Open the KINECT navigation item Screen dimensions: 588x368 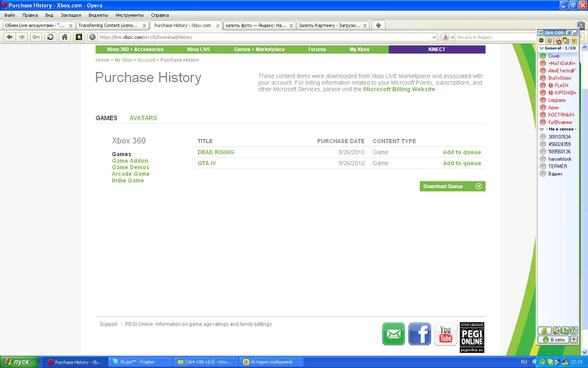[x=437, y=49]
